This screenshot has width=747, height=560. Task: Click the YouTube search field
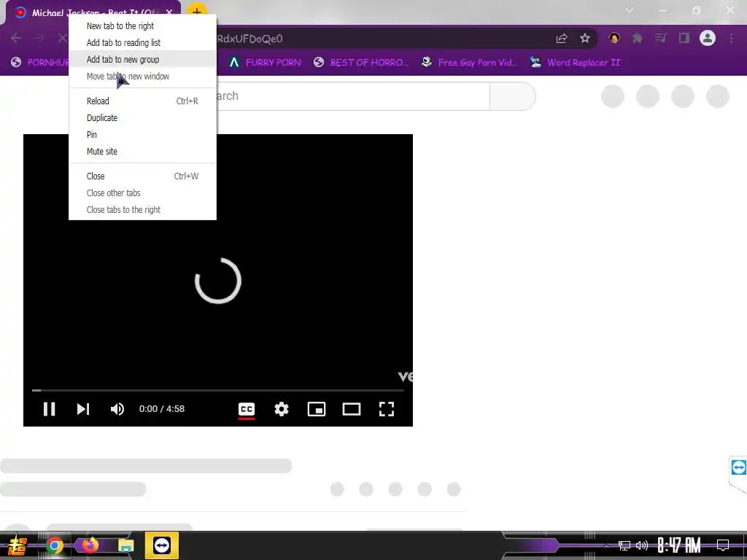(352, 96)
